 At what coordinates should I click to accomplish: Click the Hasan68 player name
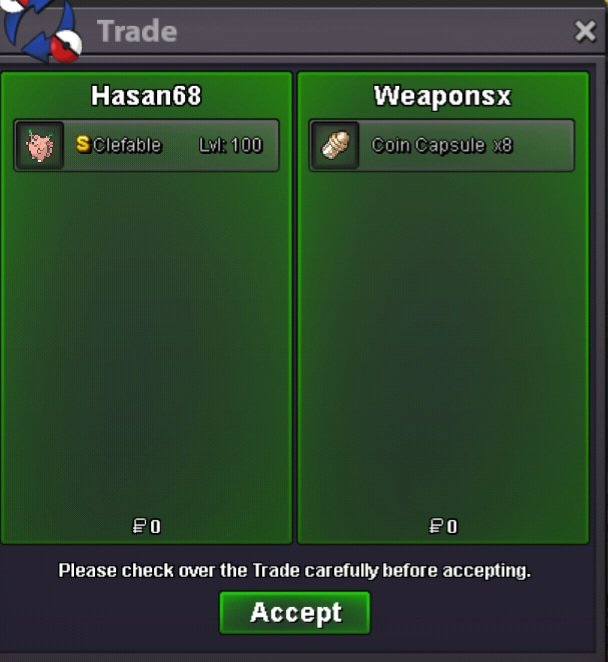point(146,95)
